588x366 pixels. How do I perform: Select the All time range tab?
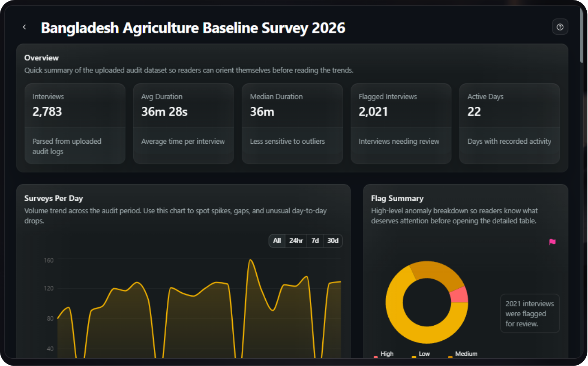[x=277, y=241]
